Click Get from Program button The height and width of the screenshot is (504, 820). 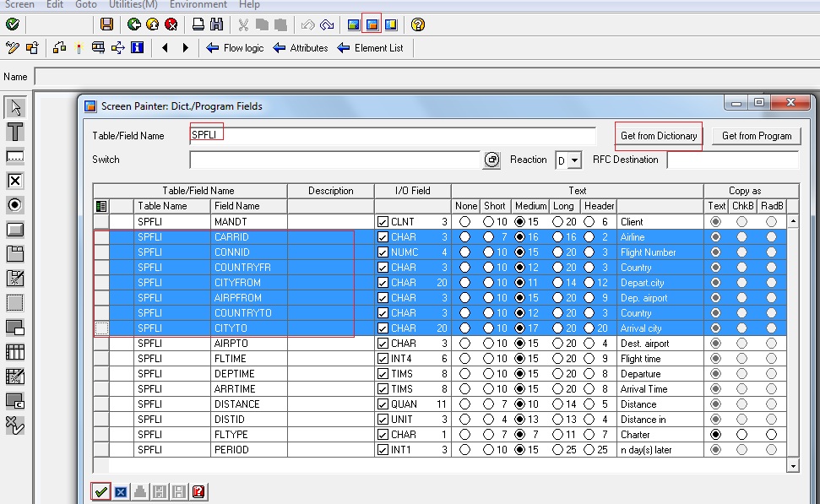pos(756,136)
